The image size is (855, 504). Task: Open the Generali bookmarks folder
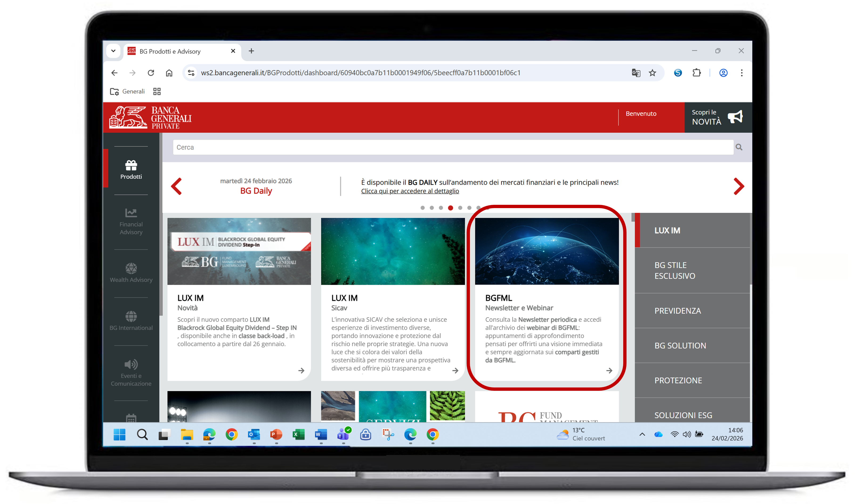tap(127, 91)
